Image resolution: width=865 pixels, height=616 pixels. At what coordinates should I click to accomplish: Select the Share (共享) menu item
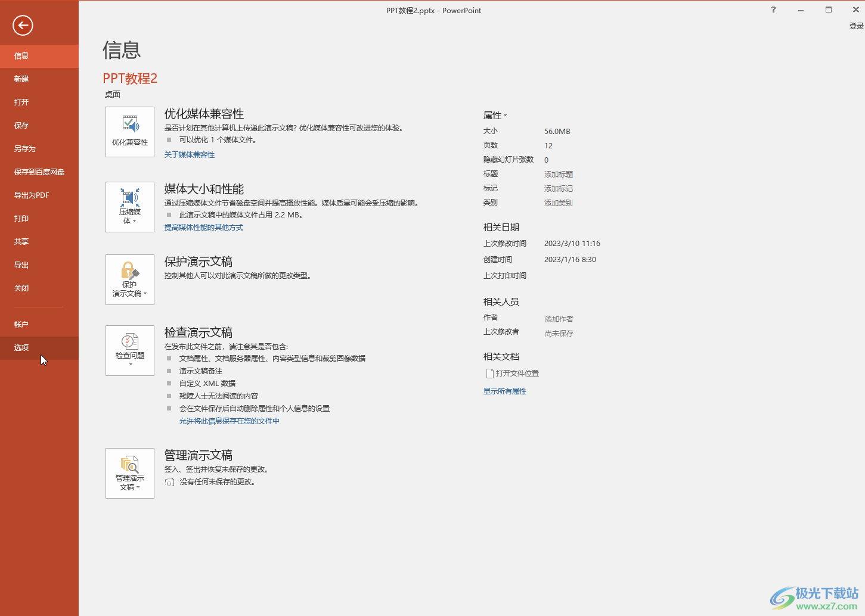[x=39, y=242]
